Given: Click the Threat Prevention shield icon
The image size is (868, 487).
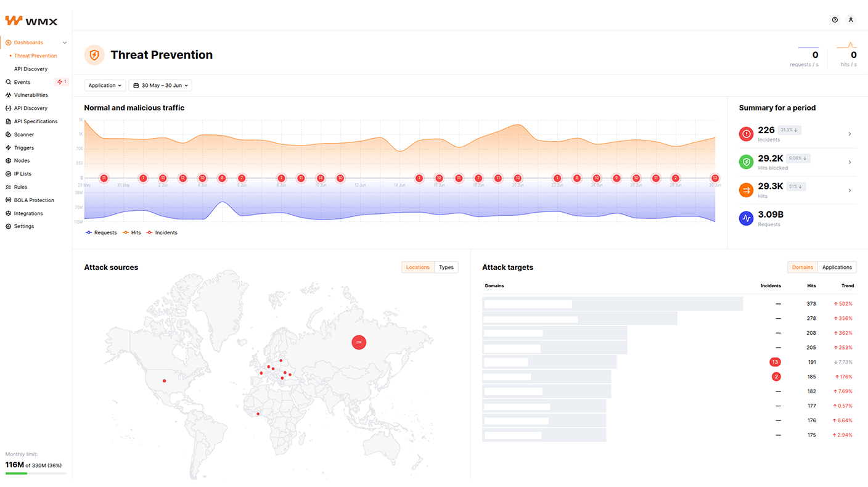Looking at the screenshot, I should tap(94, 55).
